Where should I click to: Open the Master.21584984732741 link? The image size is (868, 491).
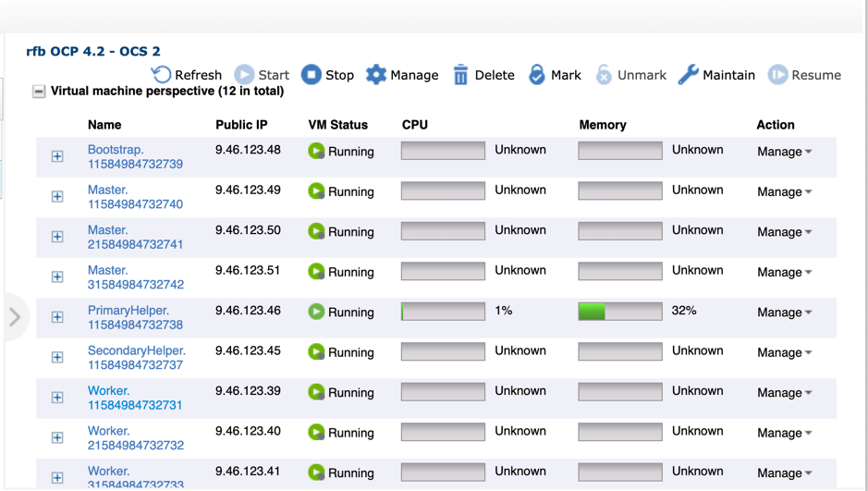(135, 237)
